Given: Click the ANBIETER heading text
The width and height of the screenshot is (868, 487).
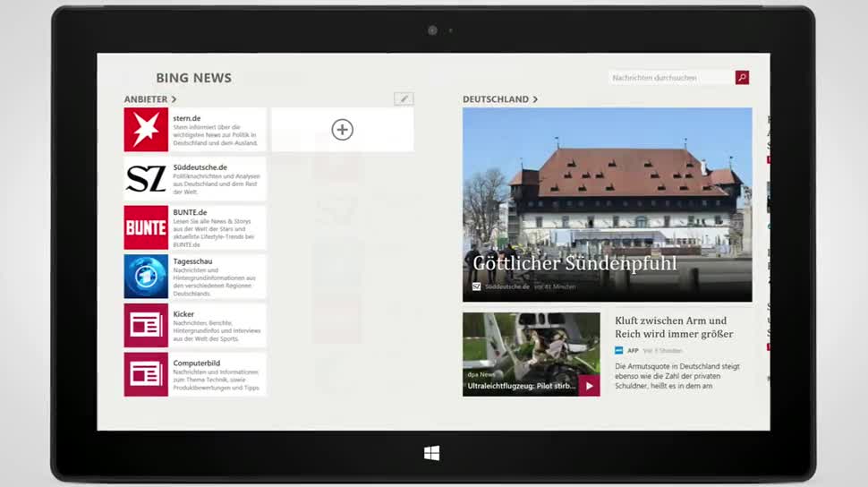Looking at the screenshot, I should pos(146,99).
